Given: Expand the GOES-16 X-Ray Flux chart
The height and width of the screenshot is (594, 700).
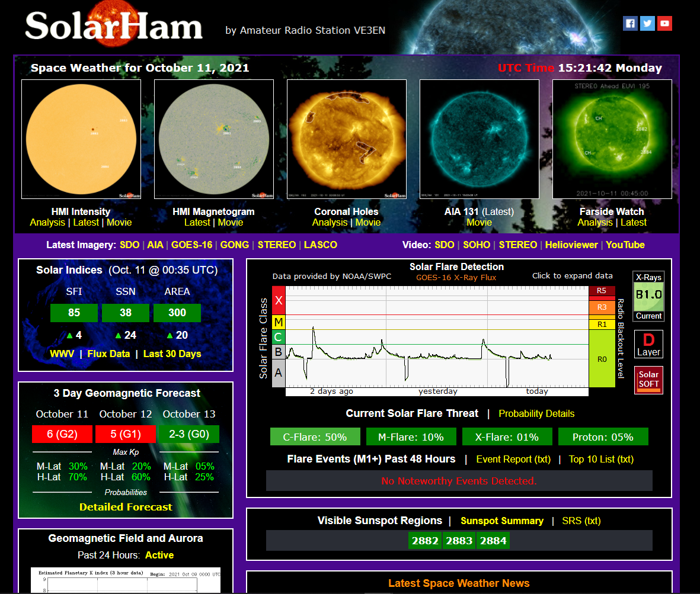Looking at the screenshot, I should (x=437, y=341).
